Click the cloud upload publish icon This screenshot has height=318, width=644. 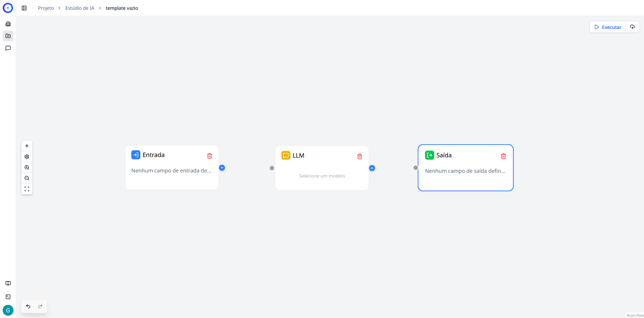click(633, 27)
